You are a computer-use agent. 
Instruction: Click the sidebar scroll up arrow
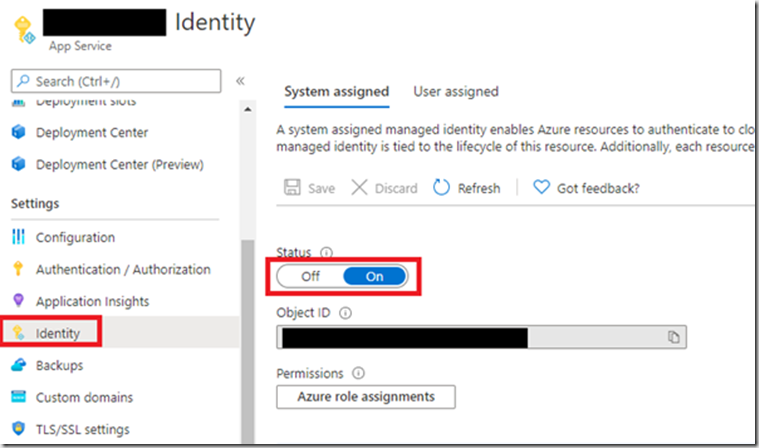click(x=248, y=109)
